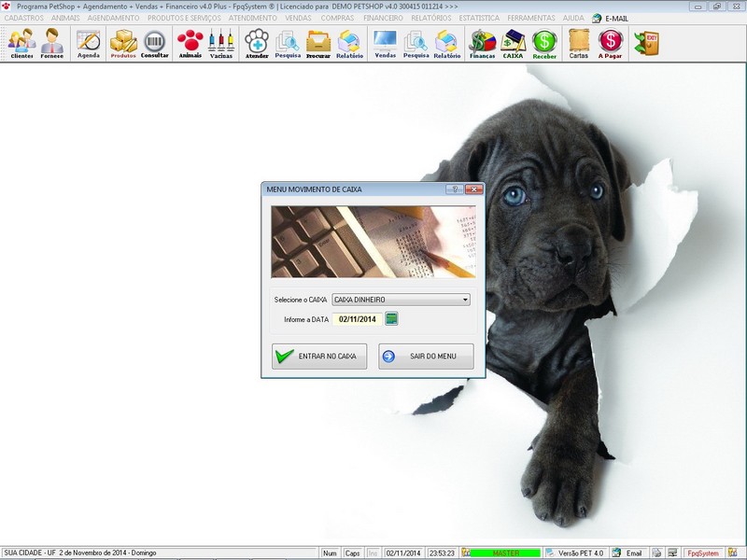Image resolution: width=747 pixels, height=560 pixels.
Task: Expand the Selecione o CAIXA dropdown
Action: 465,300
